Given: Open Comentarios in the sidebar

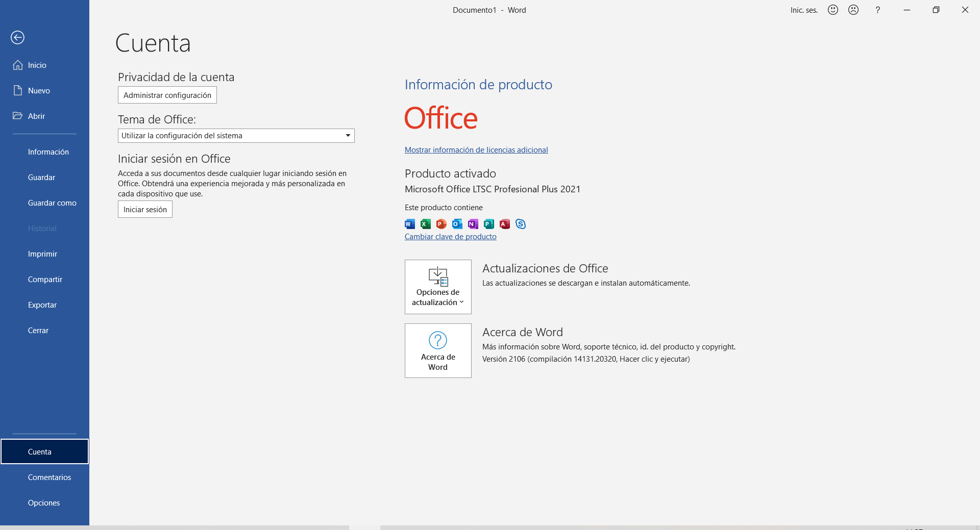Looking at the screenshot, I should [x=44, y=477].
